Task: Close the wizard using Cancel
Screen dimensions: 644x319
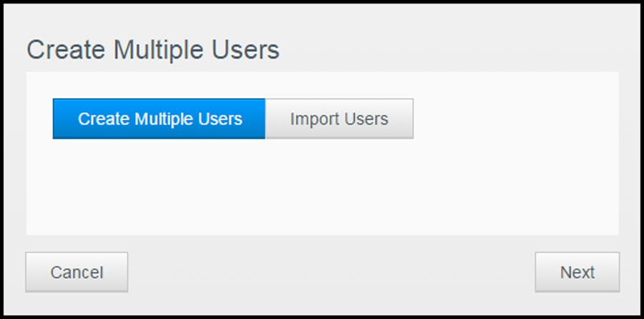Action: [x=77, y=273]
